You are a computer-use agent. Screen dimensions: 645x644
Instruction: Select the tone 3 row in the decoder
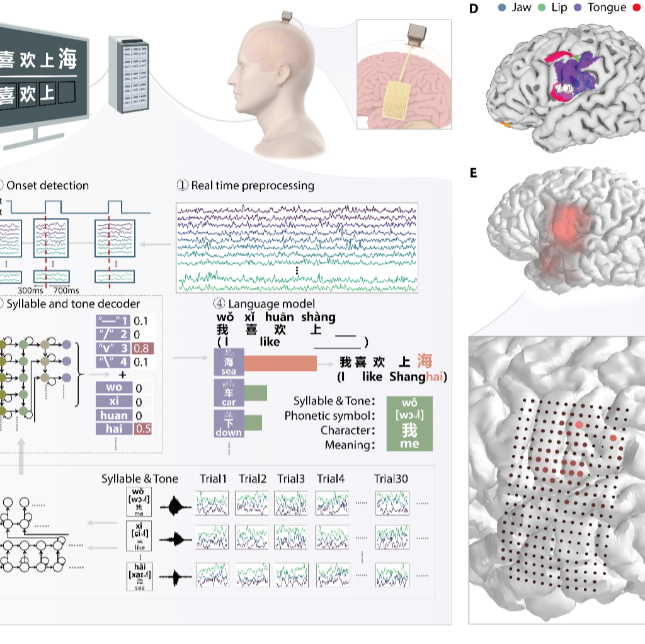113,349
